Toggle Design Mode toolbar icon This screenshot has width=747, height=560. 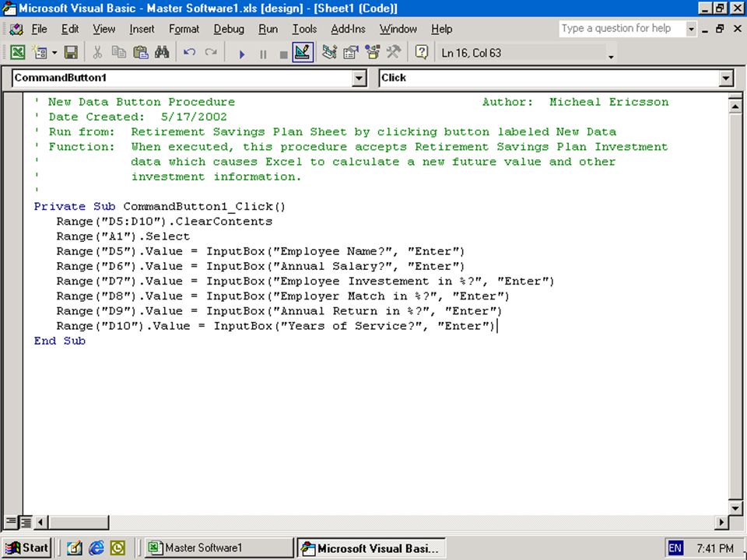point(303,52)
